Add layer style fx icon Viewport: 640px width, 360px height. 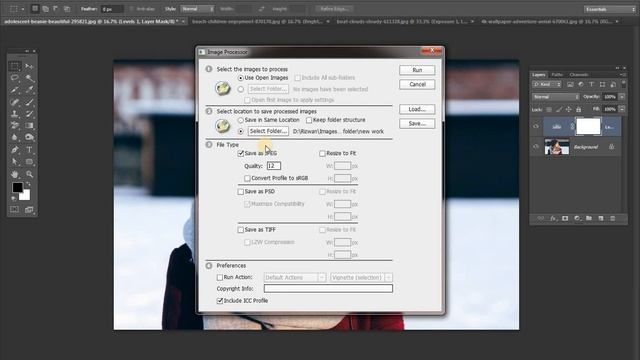[553, 219]
